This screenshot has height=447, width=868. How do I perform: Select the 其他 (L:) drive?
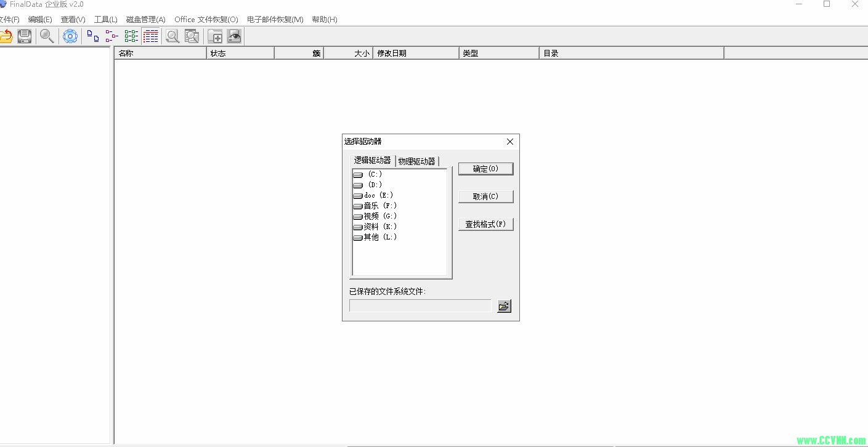coord(375,237)
